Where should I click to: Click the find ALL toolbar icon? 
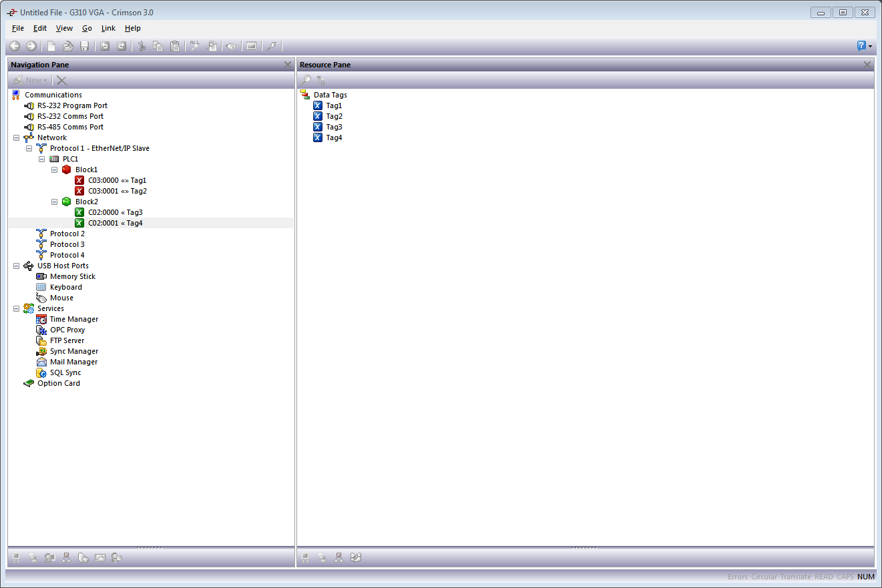coord(195,46)
